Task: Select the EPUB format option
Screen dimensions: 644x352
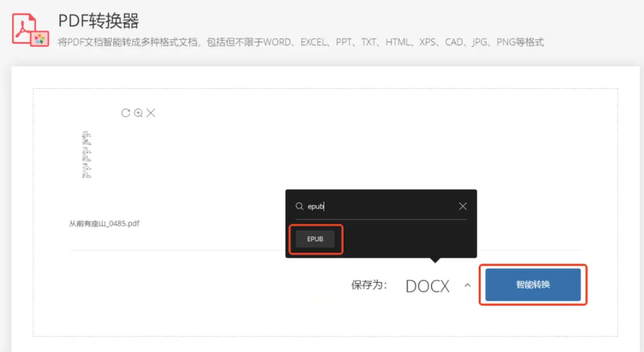Action: pos(315,239)
